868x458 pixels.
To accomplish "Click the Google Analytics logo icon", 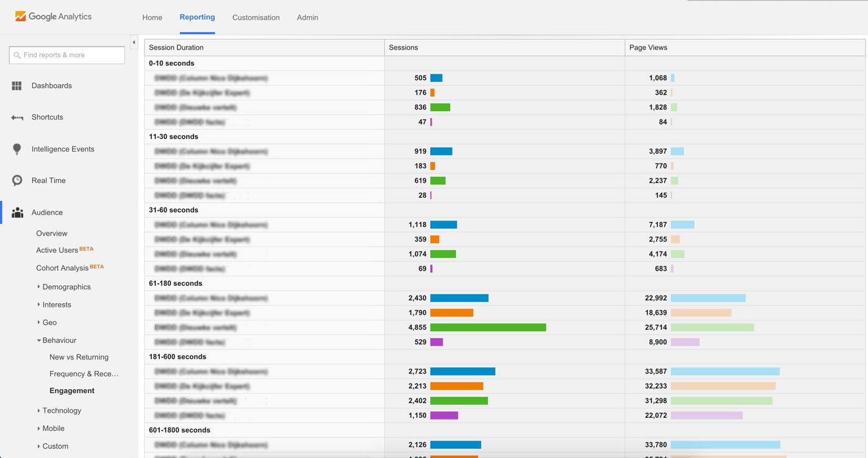I will click(20, 17).
